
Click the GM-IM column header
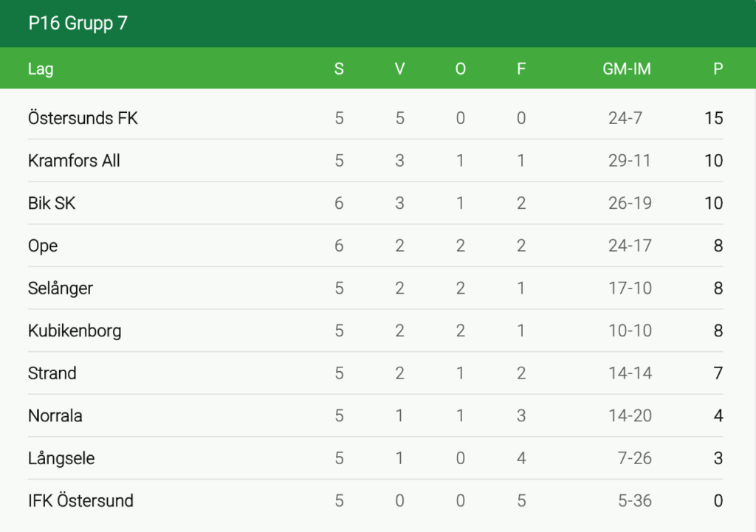point(627,69)
